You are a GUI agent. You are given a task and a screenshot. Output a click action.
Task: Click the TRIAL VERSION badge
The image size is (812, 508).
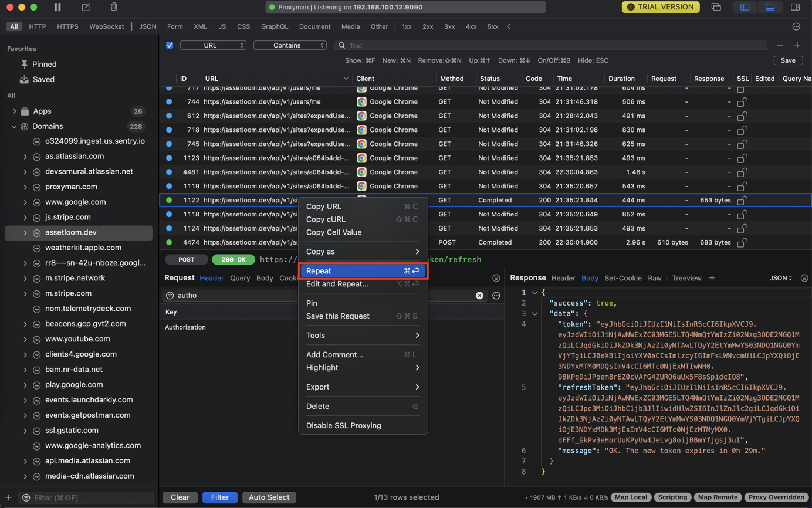click(x=661, y=7)
